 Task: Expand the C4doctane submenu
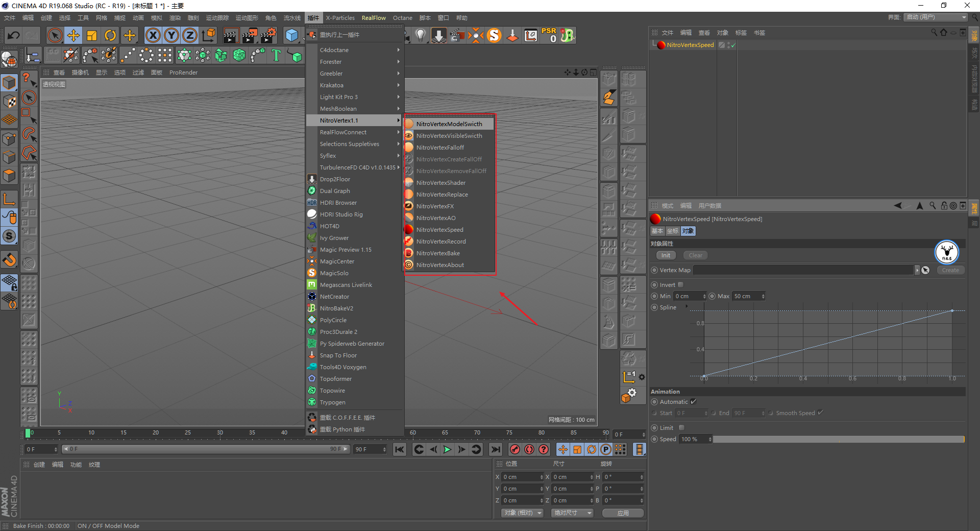click(354, 50)
